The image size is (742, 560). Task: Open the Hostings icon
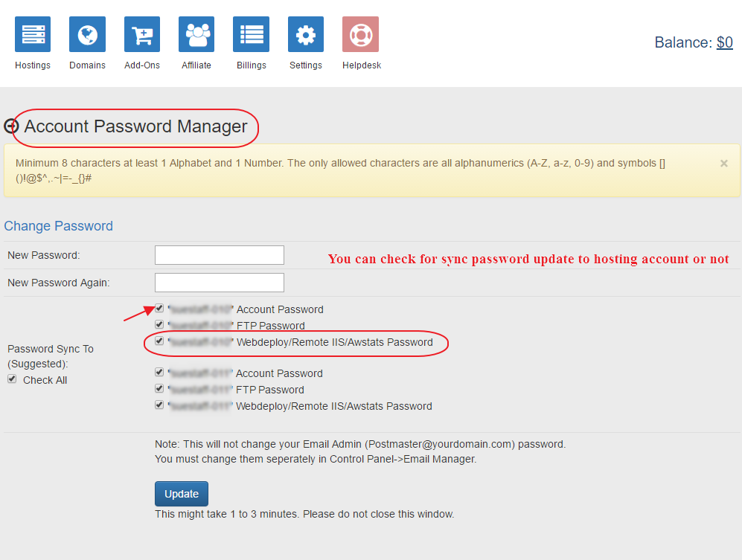(33, 35)
